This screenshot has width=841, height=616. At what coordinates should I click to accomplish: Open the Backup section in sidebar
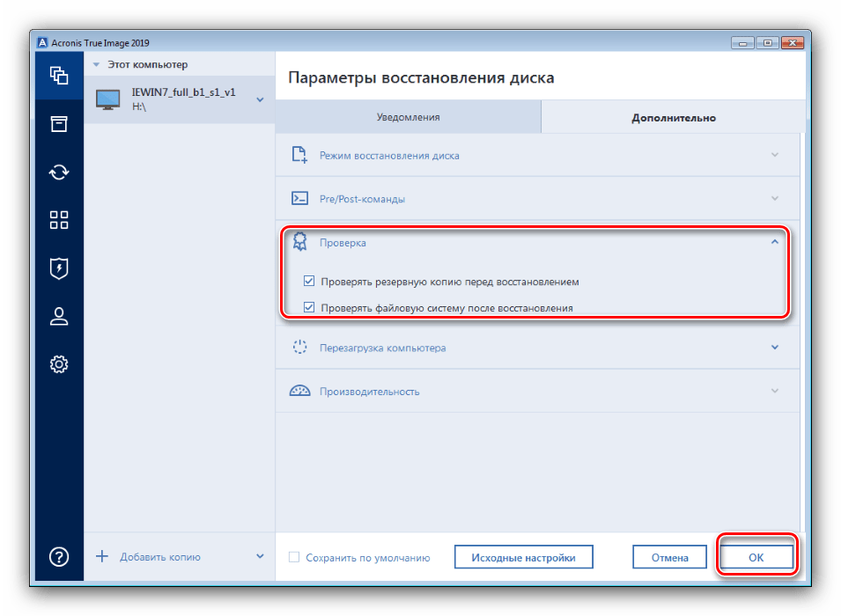[59, 76]
